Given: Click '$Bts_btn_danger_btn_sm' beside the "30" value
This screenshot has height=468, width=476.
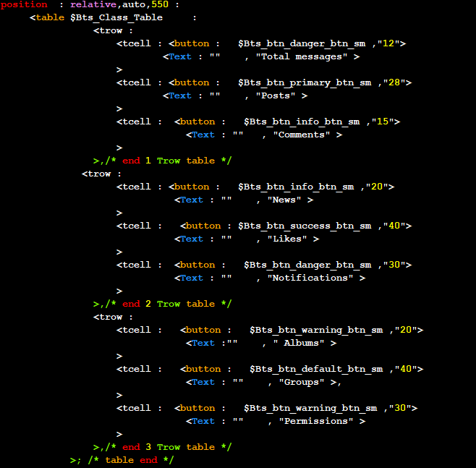Looking at the screenshot, I should point(307,265).
